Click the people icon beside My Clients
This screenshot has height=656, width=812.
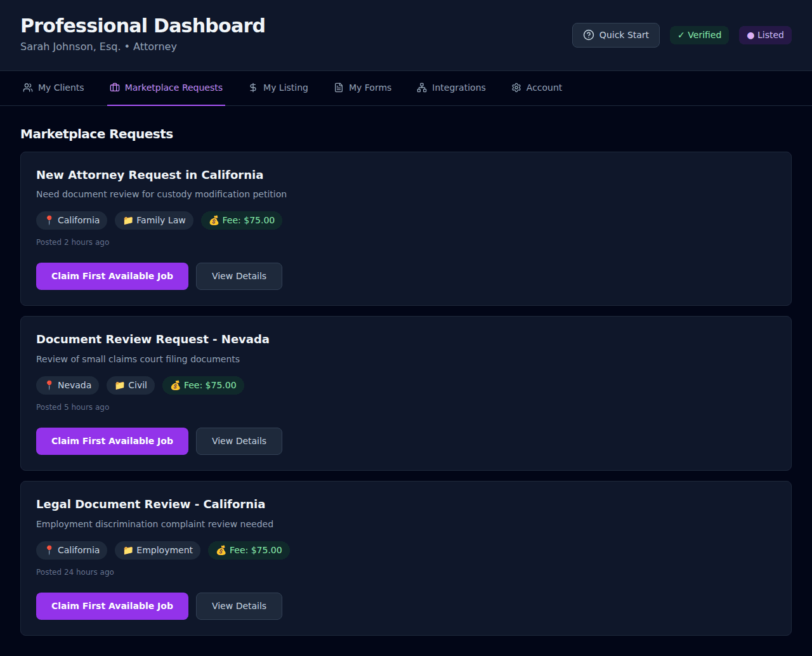pyautogui.click(x=28, y=88)
